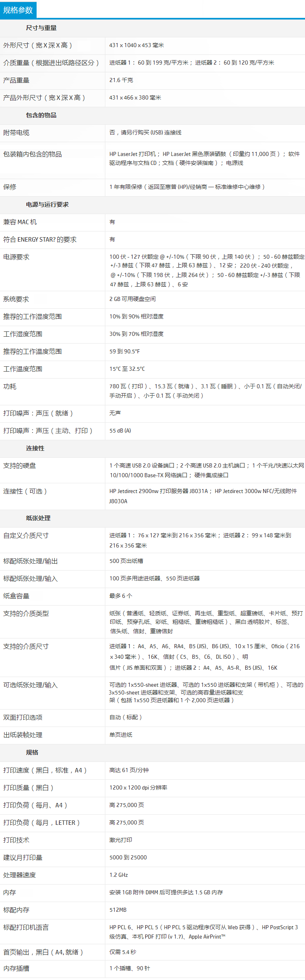Click the 纸张处理 section heading

38,518
